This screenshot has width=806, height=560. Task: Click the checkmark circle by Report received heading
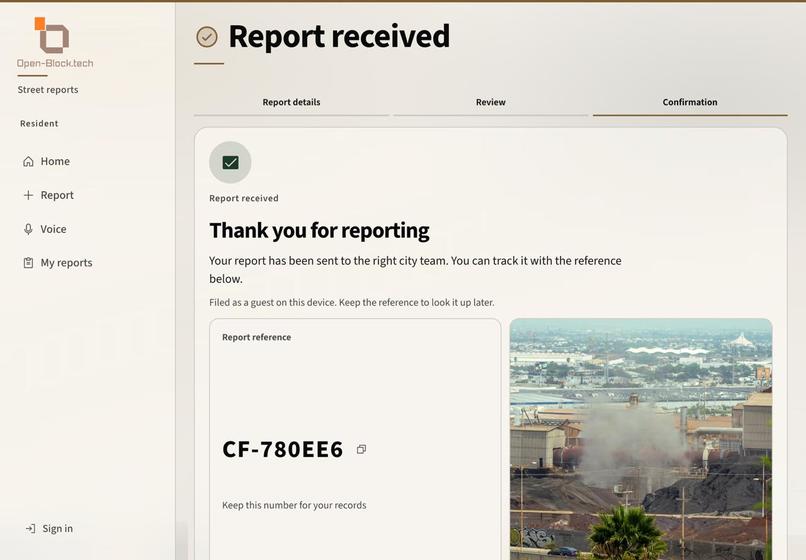coord(207,37)
